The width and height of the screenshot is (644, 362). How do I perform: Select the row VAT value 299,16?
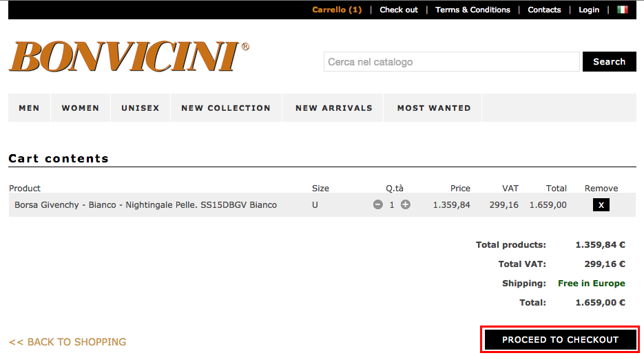click(x=504, y=205)
